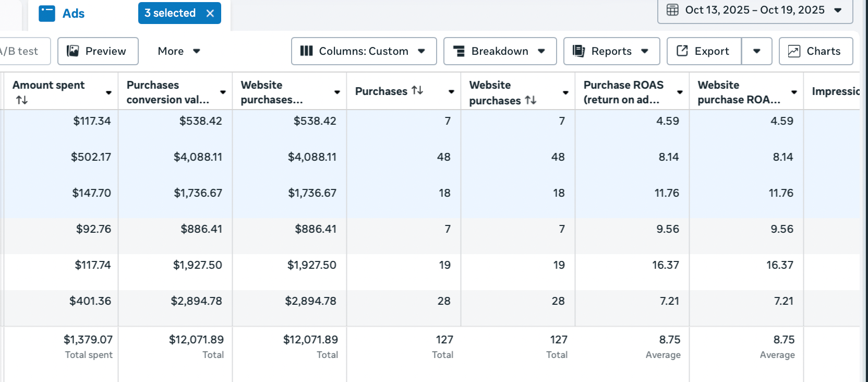This screenshot has height=382, width=868.
Task: Open the Reports menu
Action: pos(611,51)
